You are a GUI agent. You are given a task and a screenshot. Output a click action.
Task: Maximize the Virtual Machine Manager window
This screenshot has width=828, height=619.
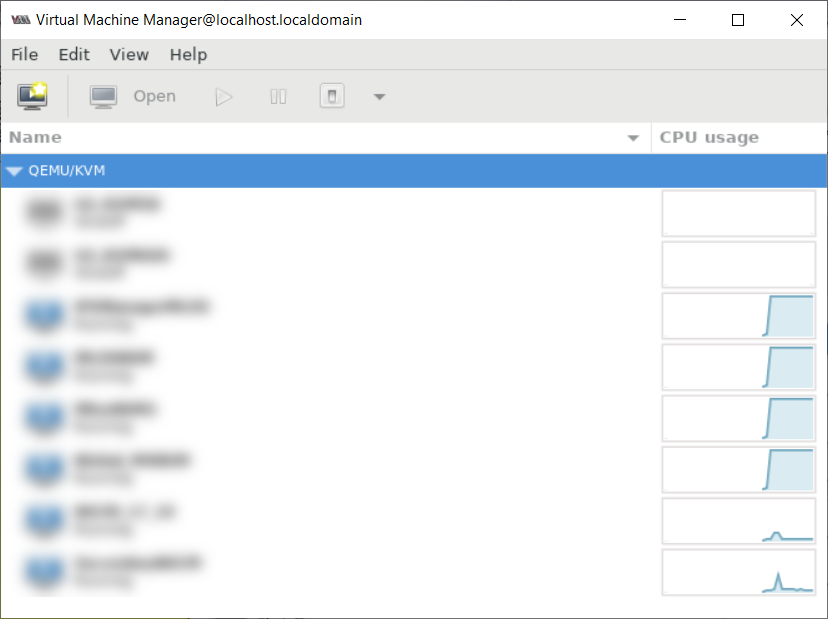pyautogui.click(x=738, y=20)
